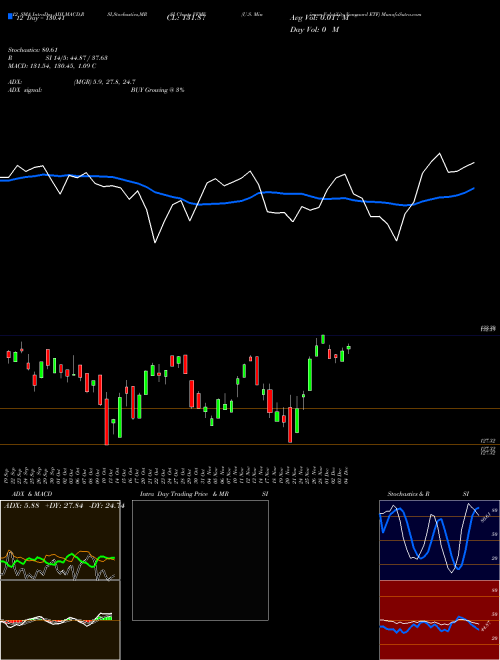Screen dimensions: 500x660
Task: Open the red RSI mini chart
Action: pos(439,620)
